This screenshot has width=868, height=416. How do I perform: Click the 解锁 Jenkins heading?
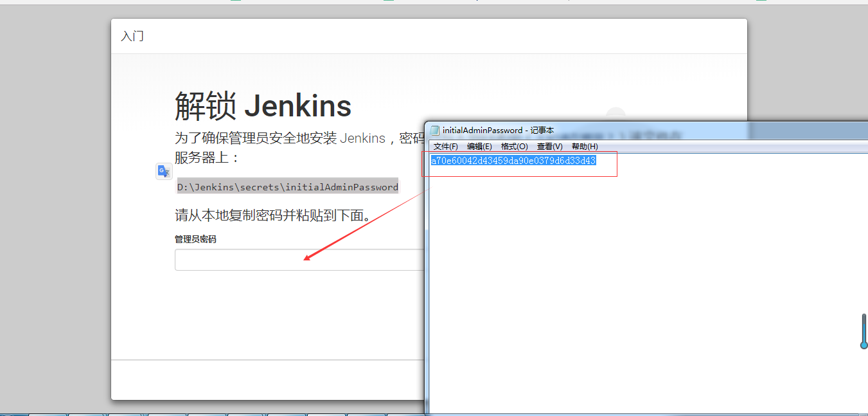(x=263, y=106)
